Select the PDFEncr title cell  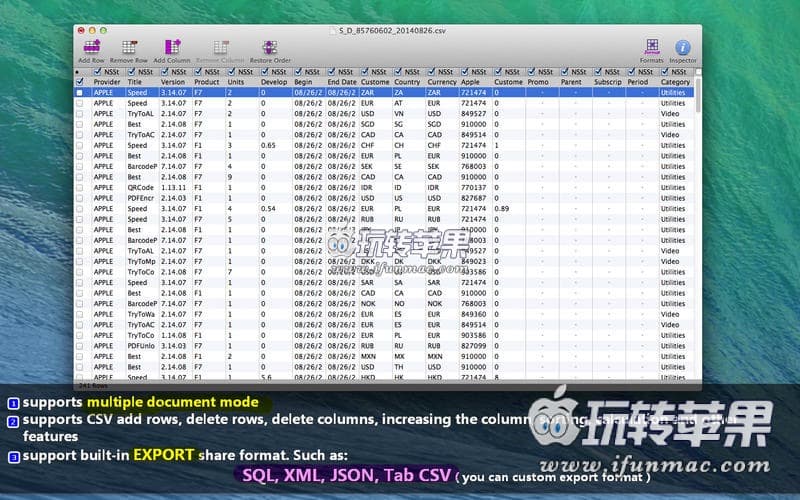pos(141,198)
